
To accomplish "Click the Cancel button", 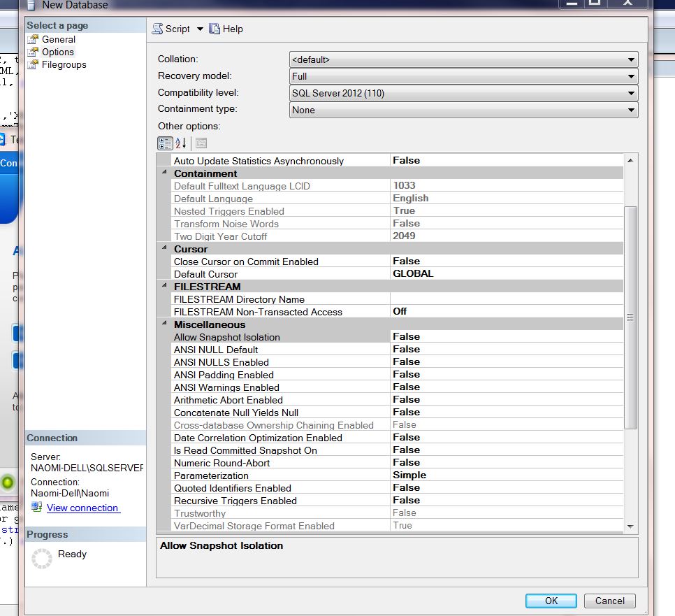I will click(609, 601).
